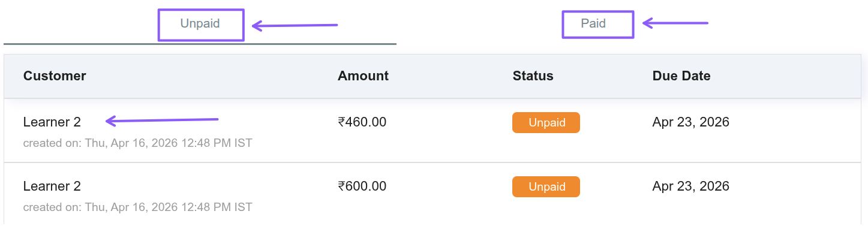Image resolution: width=868 pixels, height=229 pixels.
Task: Click the created-on timestamp under the ₹460.00 invoice
Action: pyautogui.click(x=137, y=143)
